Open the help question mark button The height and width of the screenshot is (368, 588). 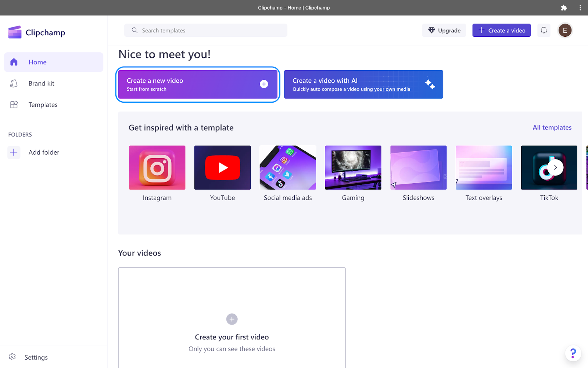point(573,353)
